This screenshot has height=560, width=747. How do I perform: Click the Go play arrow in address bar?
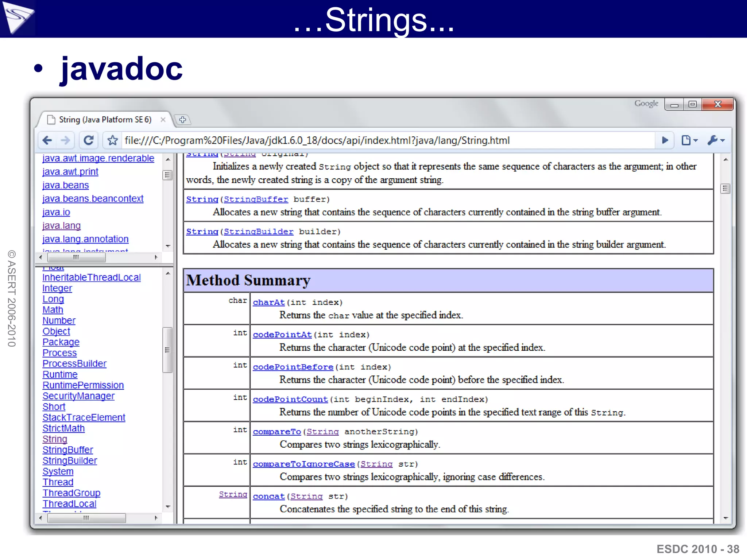665,140
